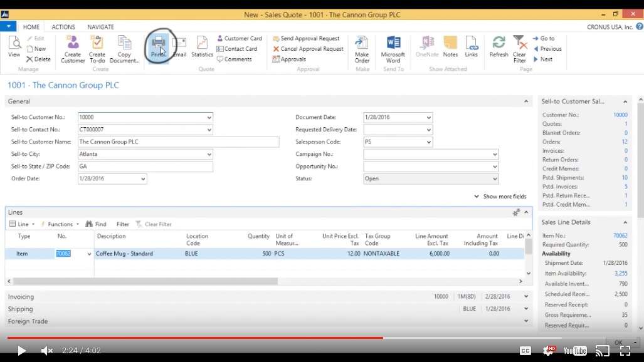This screenshot has height=362, width=644.
Task: Open Find in Lines toolbar
Action: [96, 224]
